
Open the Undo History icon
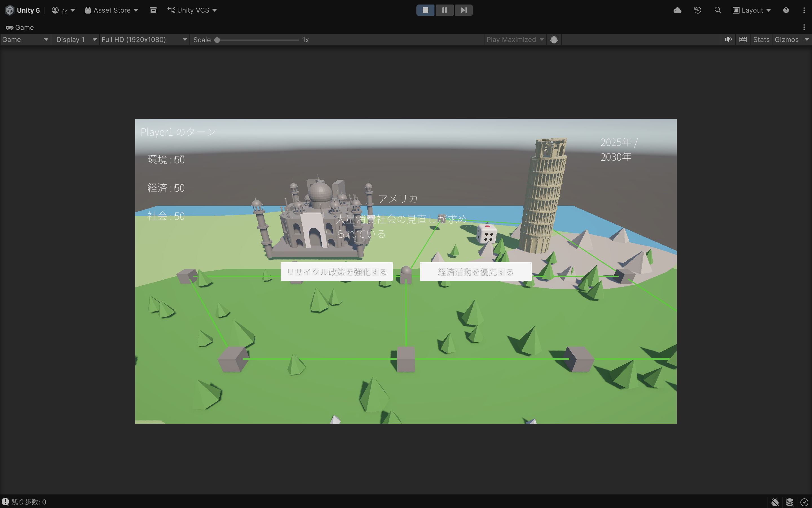(698, 10)
